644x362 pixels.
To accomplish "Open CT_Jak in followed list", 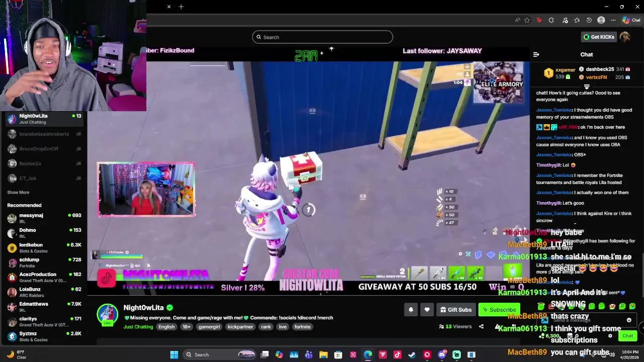I will [x=44, y=178].
